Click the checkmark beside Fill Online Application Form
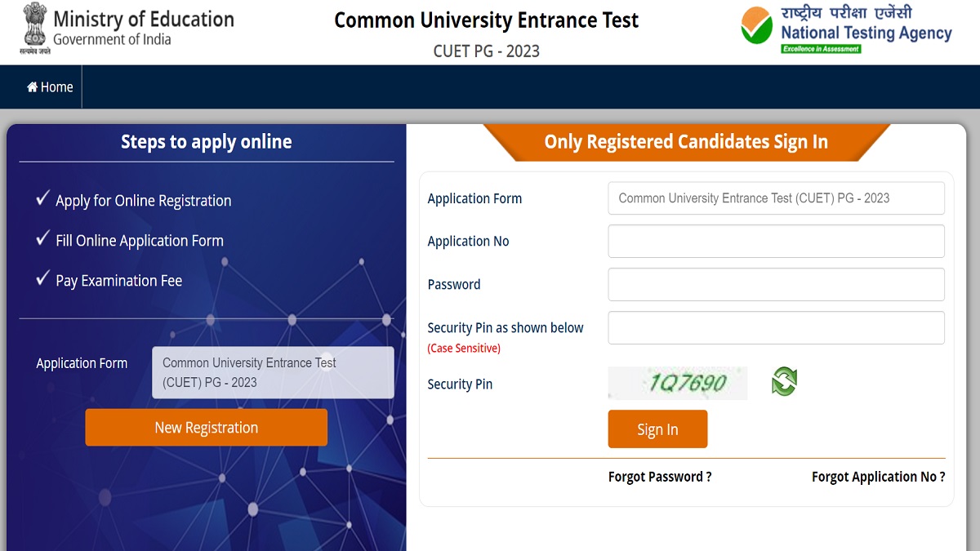The image size is (980, 551). 43,238
